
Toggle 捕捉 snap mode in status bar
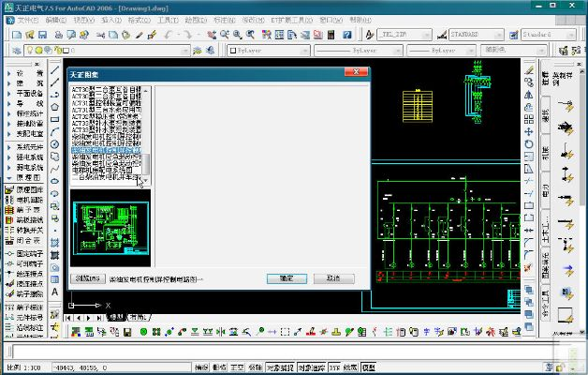click(201, 367)
